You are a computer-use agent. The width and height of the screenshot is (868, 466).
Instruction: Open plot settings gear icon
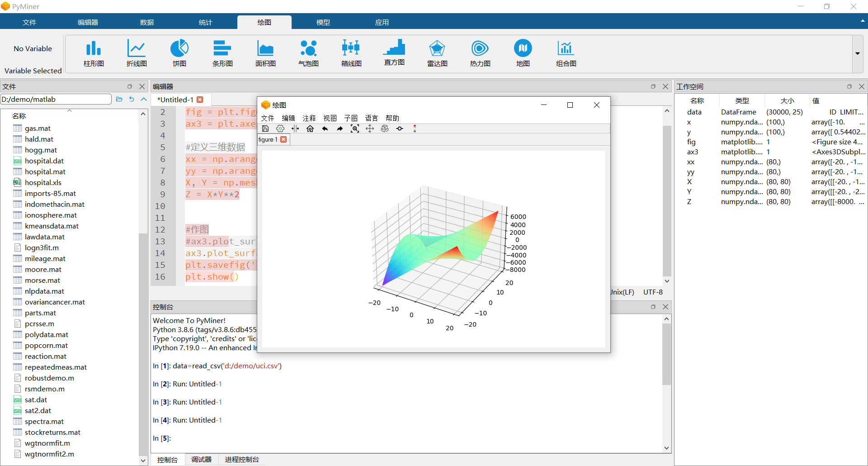(280, 128)
